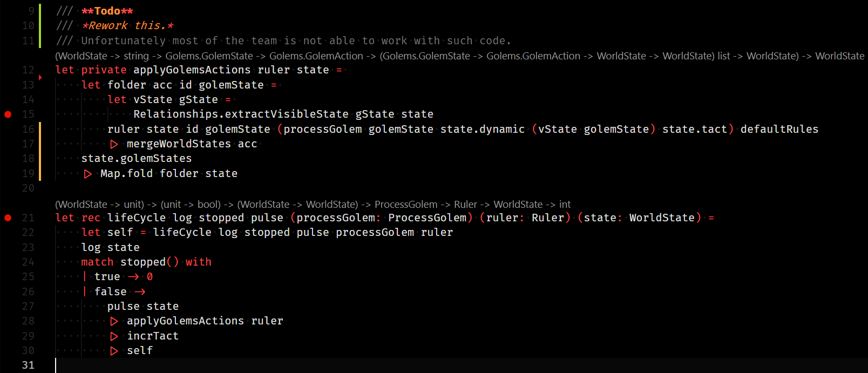Click the Relationships.extractVisibleState identifier
Viewport: 868px width, 373px height.
tap(241, 114)
